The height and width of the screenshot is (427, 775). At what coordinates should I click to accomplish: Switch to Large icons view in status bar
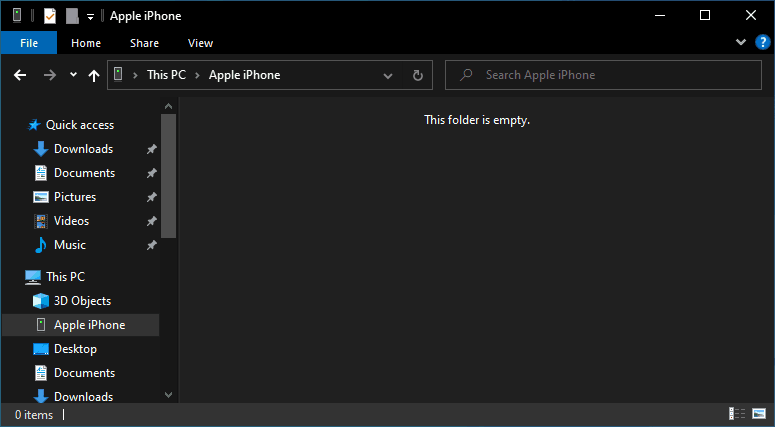click(759, 413)
